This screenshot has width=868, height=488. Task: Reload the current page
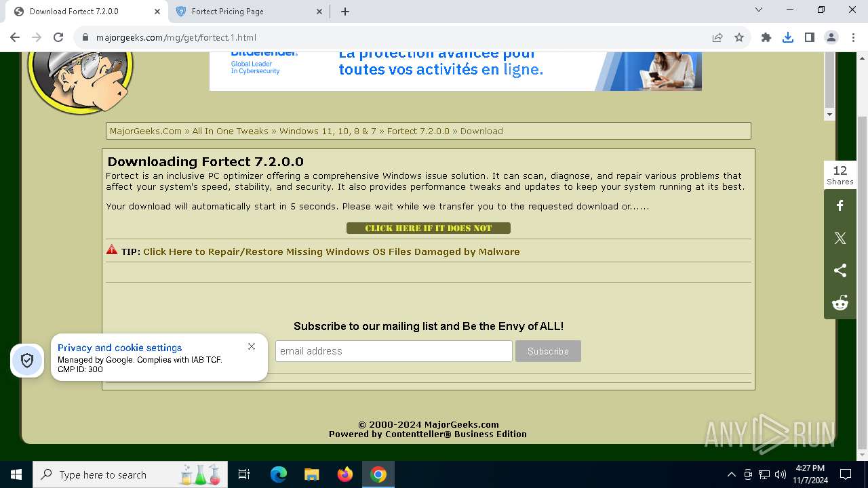click(58, 37)
